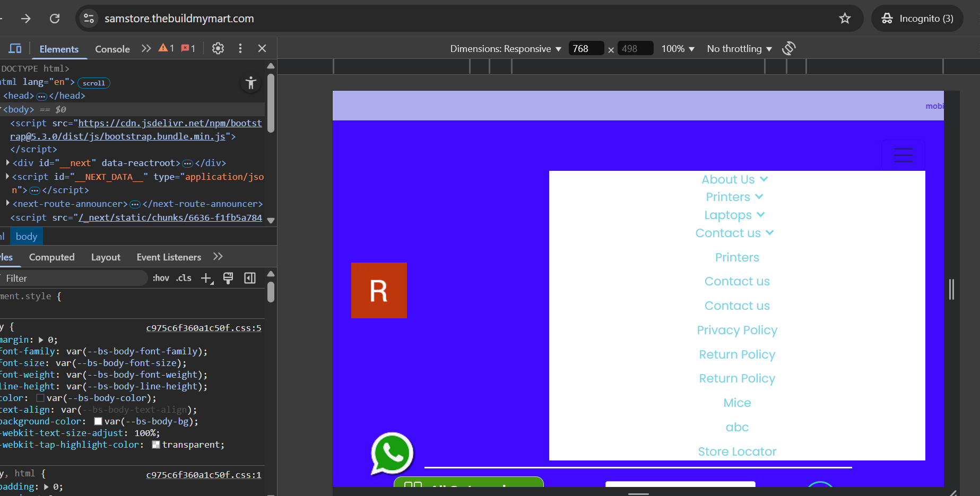Open Dimensions Responsive dropdown
The image size is (980, 496).
coord(506,49)
